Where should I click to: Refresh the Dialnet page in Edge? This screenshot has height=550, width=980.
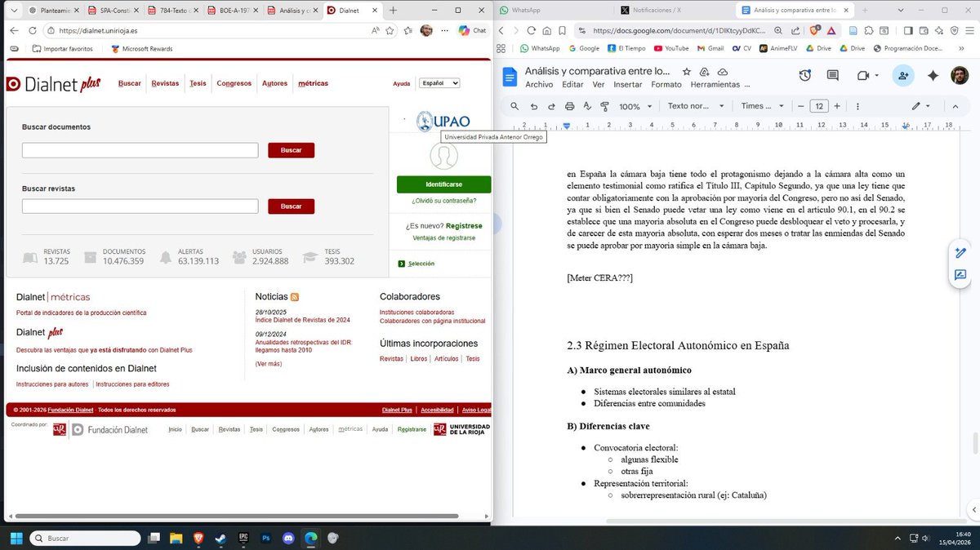point(32,30)
